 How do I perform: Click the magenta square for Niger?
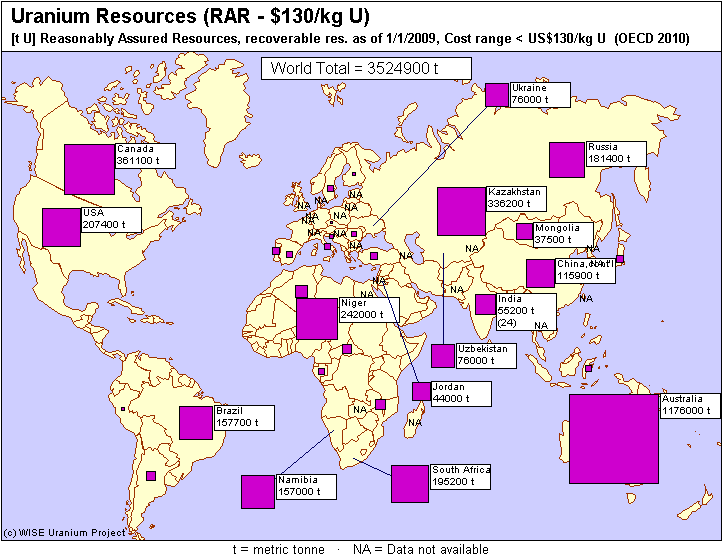pos(317,318)
